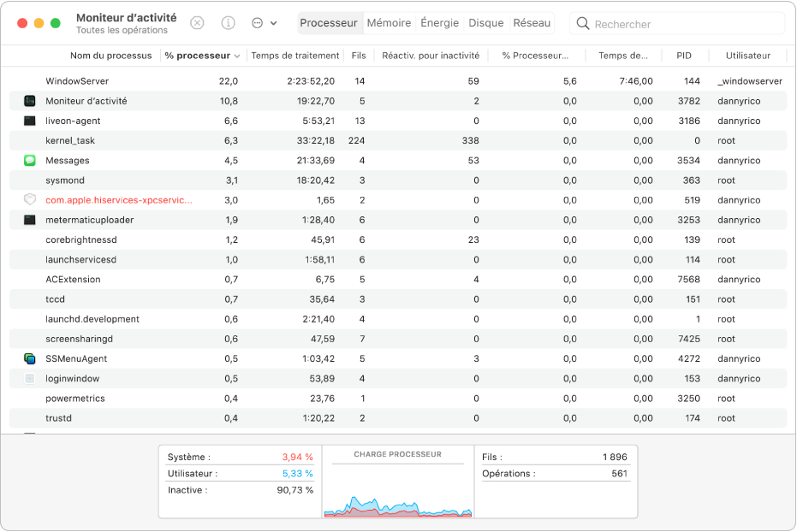The height and width of the screenshot is (532, 797).
Task: Click the shield icon for com.apple.hiservices
Action: (30, 199)
